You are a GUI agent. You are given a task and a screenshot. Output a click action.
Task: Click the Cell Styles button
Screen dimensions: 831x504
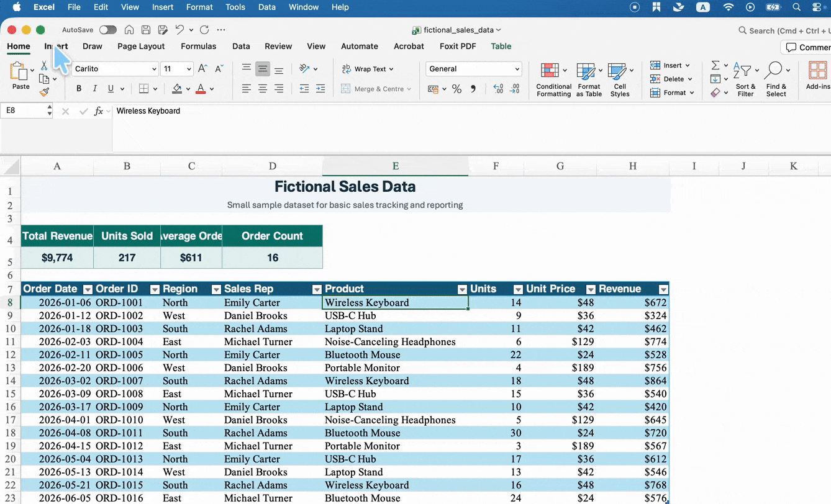620,79
